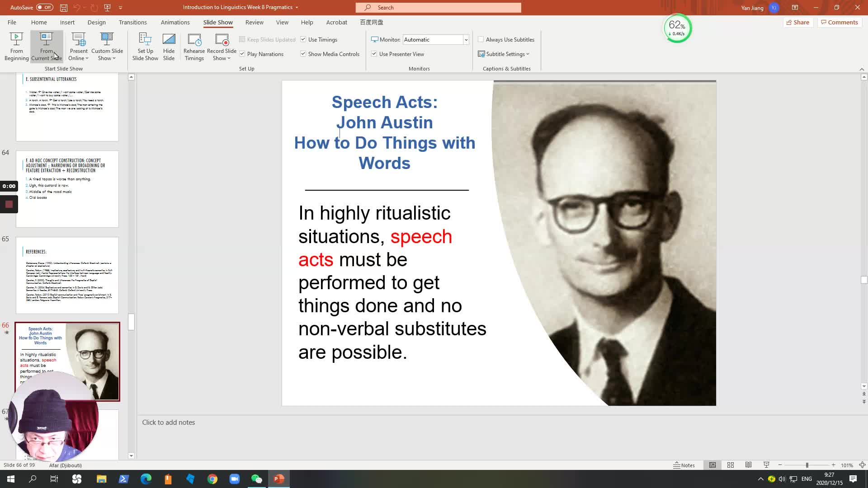This screenshot has height=488, width=868.
Task: Open Customize Quick Access Toolbar arrow
Action: (x=121, y=8)
